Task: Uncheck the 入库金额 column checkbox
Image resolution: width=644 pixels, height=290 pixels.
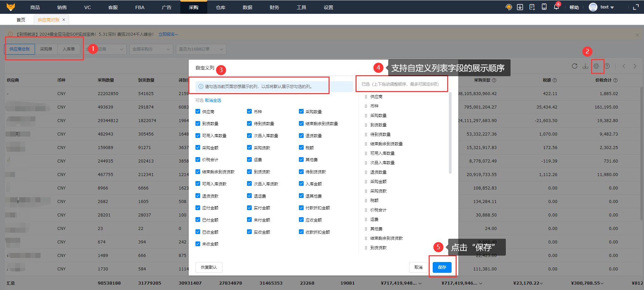Action: coord(301,184)
